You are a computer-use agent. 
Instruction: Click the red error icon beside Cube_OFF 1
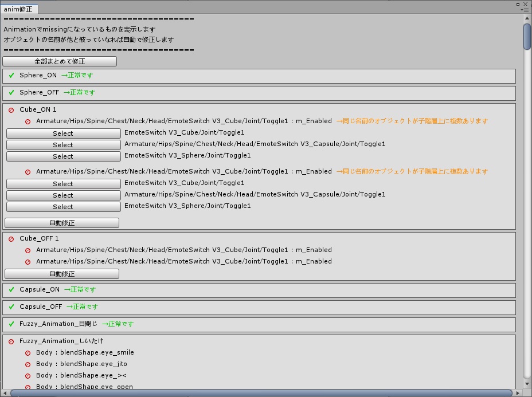[11, 238]
